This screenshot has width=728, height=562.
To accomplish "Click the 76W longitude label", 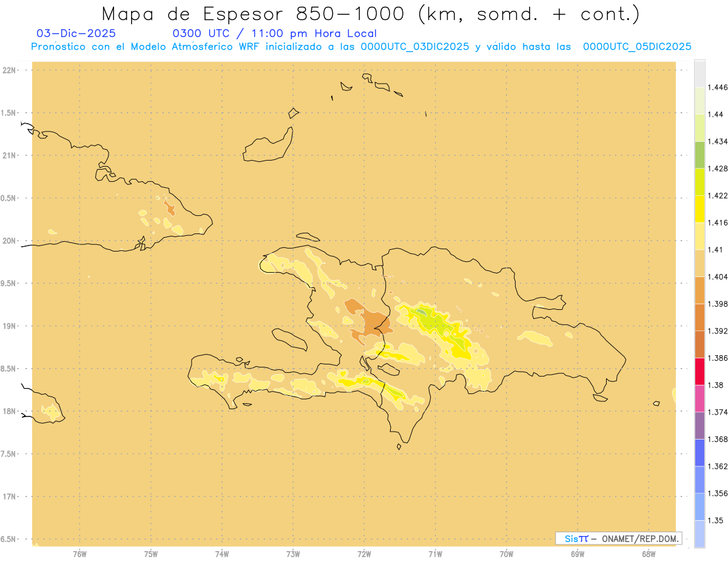I will click(x=79, y=554).
